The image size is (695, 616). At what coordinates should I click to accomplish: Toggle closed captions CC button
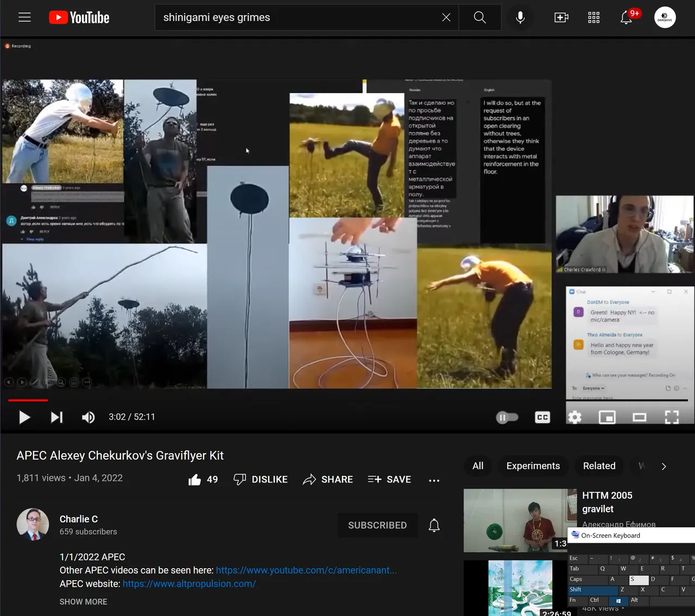[x=542, y=417]
